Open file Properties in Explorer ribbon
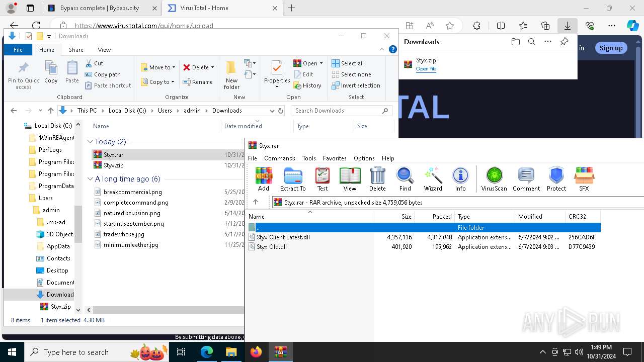This screenshot has height=362, width=644. coord(277,74)
